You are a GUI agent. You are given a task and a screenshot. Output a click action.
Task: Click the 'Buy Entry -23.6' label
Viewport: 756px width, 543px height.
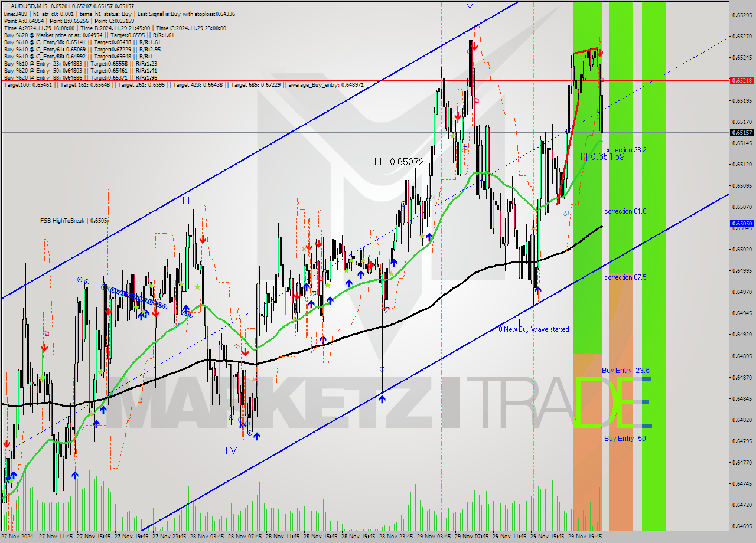tap(625, 371)
